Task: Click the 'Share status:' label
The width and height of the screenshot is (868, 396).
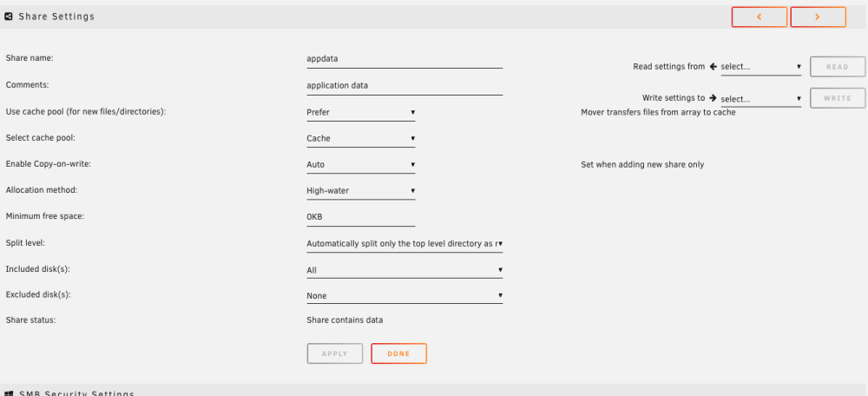Action: [x=31, y=320]
